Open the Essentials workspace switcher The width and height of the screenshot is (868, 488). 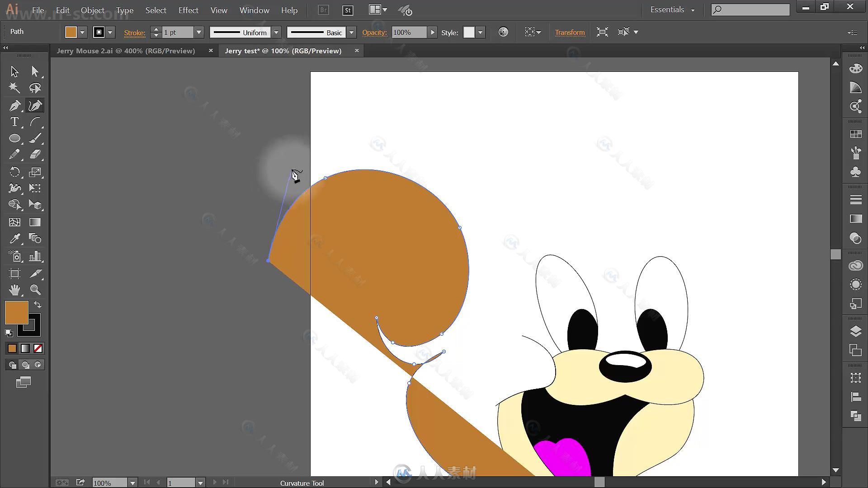point(672,9)
